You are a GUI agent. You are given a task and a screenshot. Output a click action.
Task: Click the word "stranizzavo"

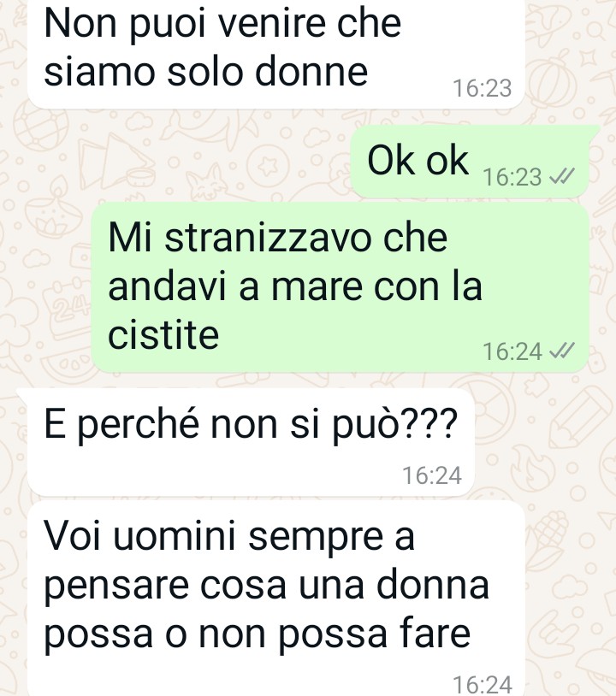[269, 238]
